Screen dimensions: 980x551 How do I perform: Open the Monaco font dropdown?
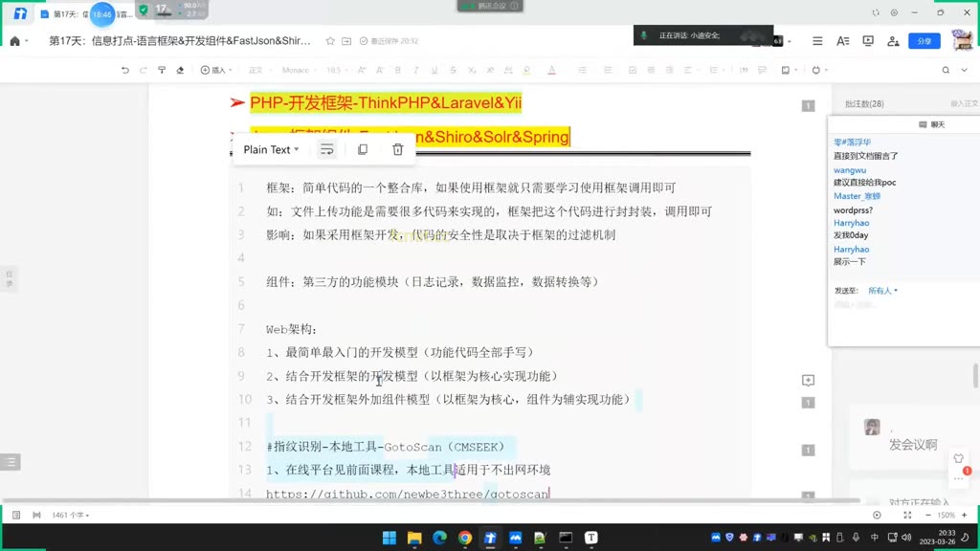point(299,70)
